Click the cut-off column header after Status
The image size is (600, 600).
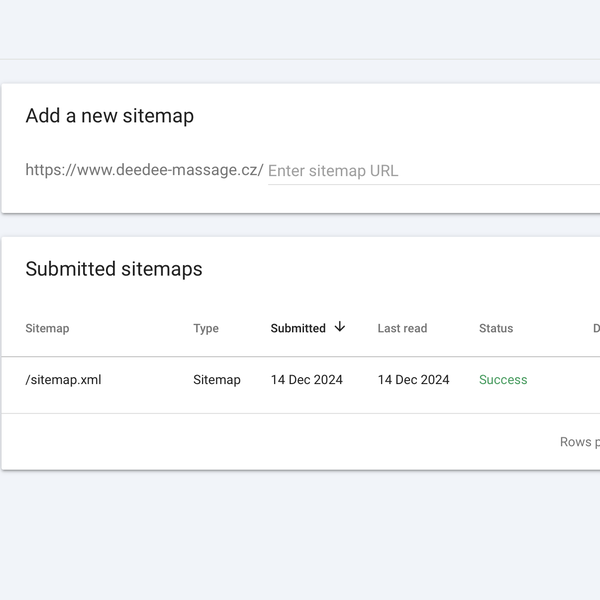tap(595, 328)
